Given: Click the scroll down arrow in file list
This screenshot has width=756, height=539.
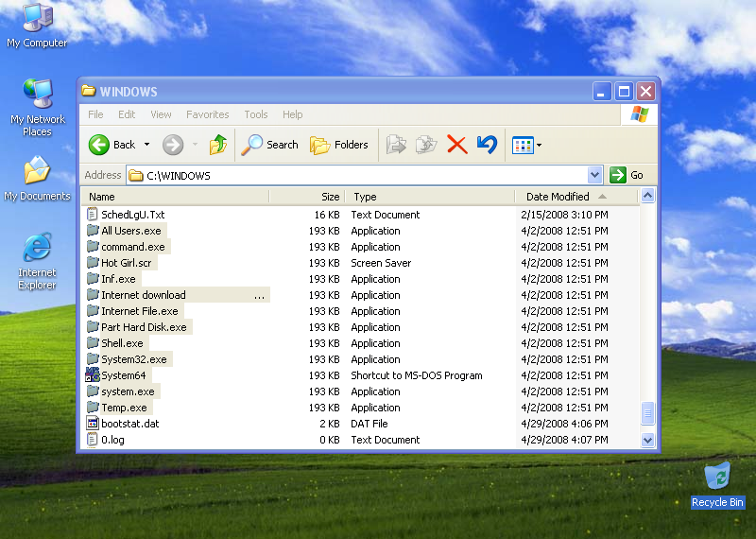Looking at the screenshot, I should [647, 440].
